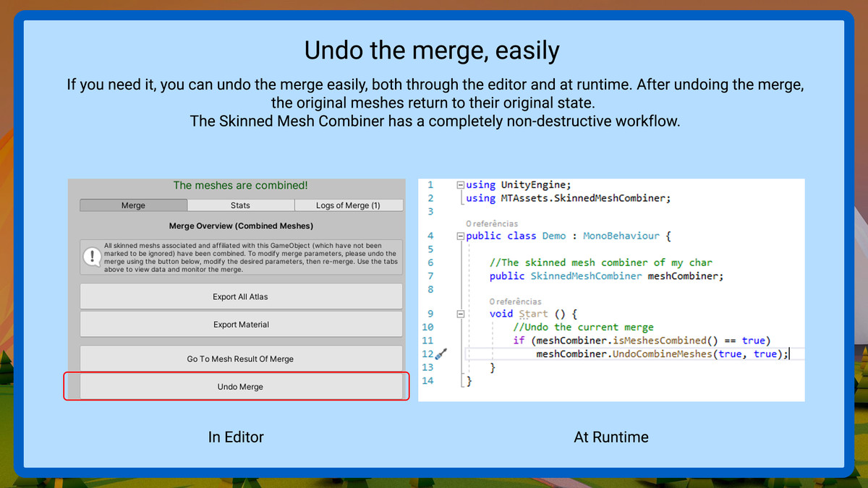Click the '//Undo the current merge' comment

coord(583,328)
